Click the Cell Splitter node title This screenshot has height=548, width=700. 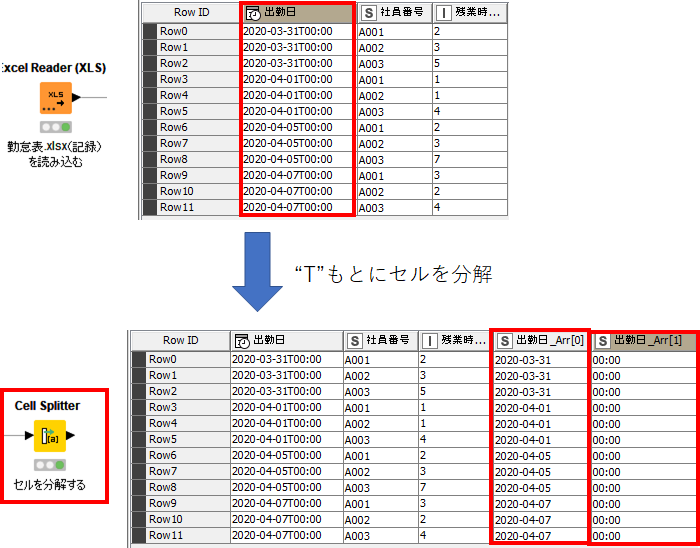coord(47,406)
